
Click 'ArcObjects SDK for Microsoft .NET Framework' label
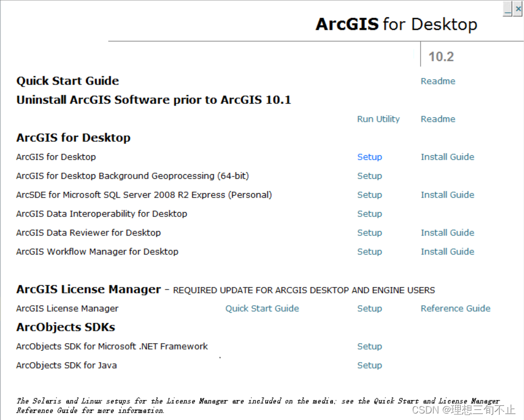point(112,346)
